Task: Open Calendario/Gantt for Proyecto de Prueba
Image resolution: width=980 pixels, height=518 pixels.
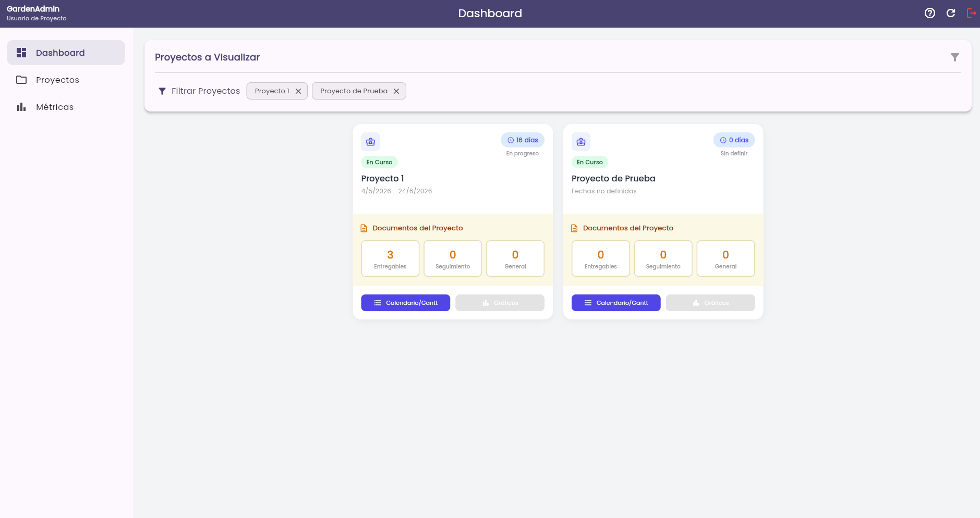Action: click(616, 303)
